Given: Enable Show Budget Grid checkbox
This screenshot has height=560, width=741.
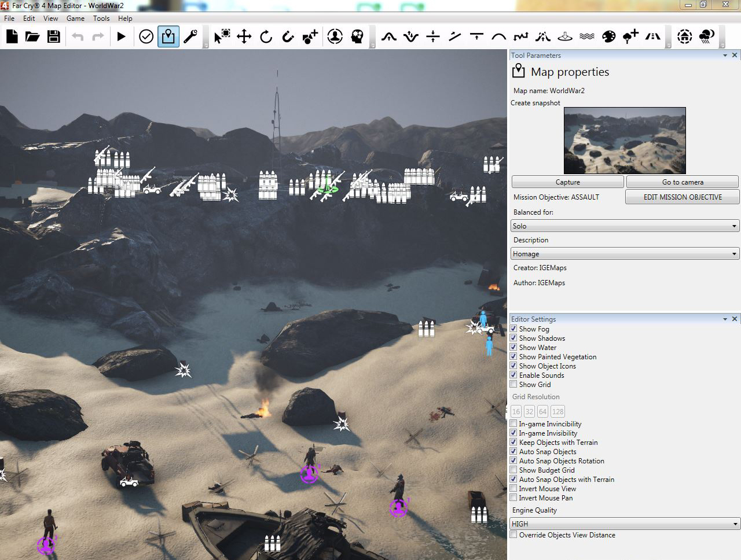Looking at the screenshot, I should [513, 470].
